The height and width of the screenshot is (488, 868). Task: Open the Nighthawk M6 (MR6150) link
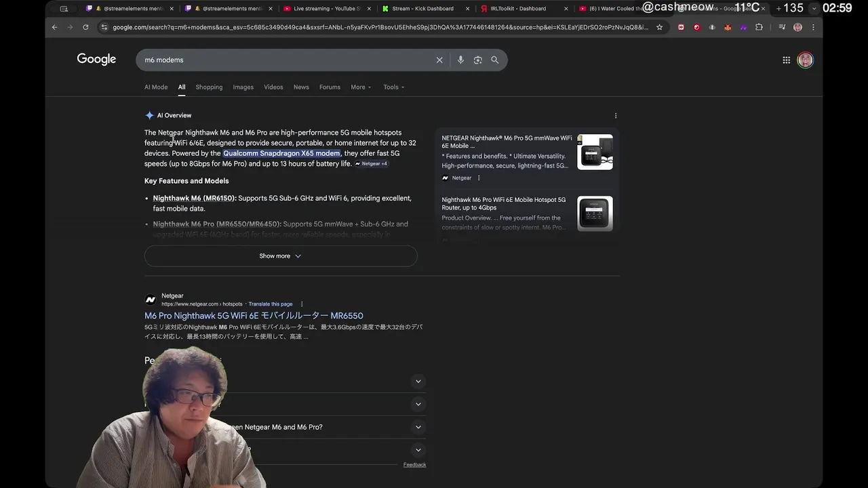coord(195,199)
